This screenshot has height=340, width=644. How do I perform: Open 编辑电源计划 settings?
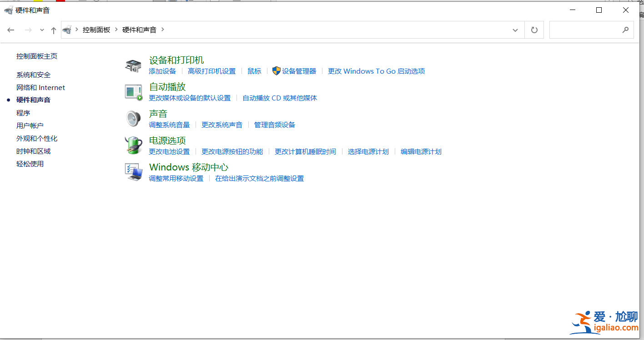(x=420, y=151)
